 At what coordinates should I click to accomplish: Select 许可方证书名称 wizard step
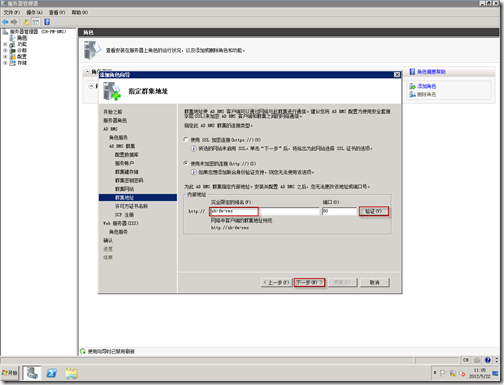[131, 206]
